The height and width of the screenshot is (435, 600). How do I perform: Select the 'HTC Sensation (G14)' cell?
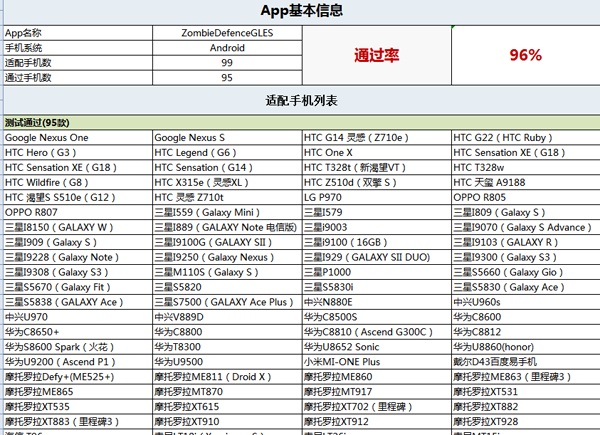[227, 168]
